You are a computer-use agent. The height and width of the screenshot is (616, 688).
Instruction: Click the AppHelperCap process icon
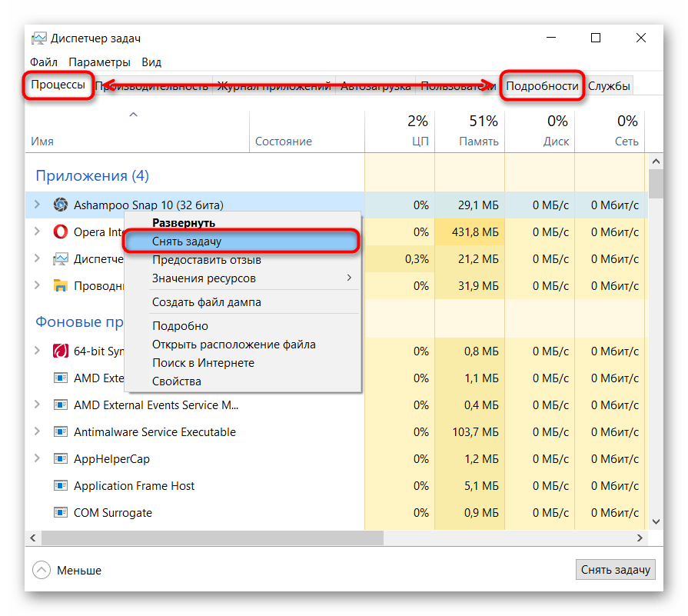click(60, 459)
